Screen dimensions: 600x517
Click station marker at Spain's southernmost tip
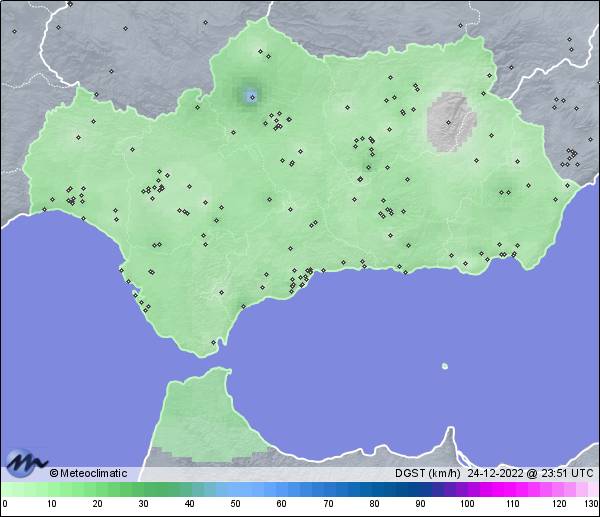point(214,342)
